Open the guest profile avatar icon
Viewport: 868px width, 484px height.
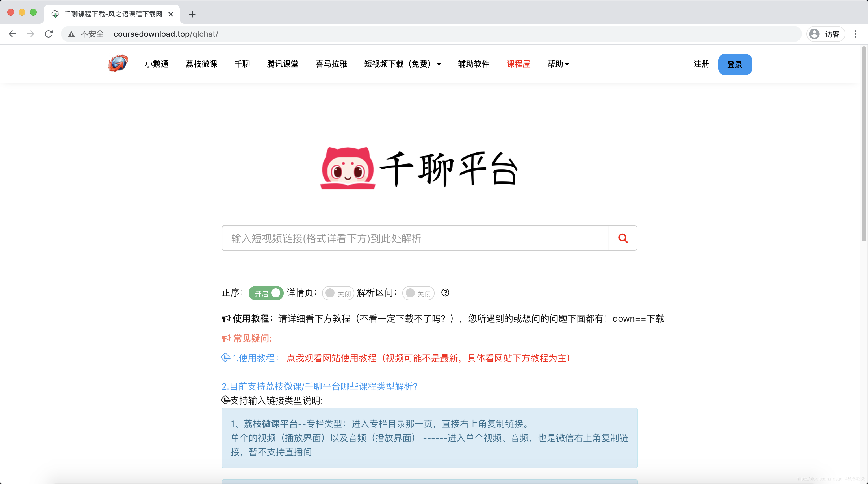click(814, 34)
